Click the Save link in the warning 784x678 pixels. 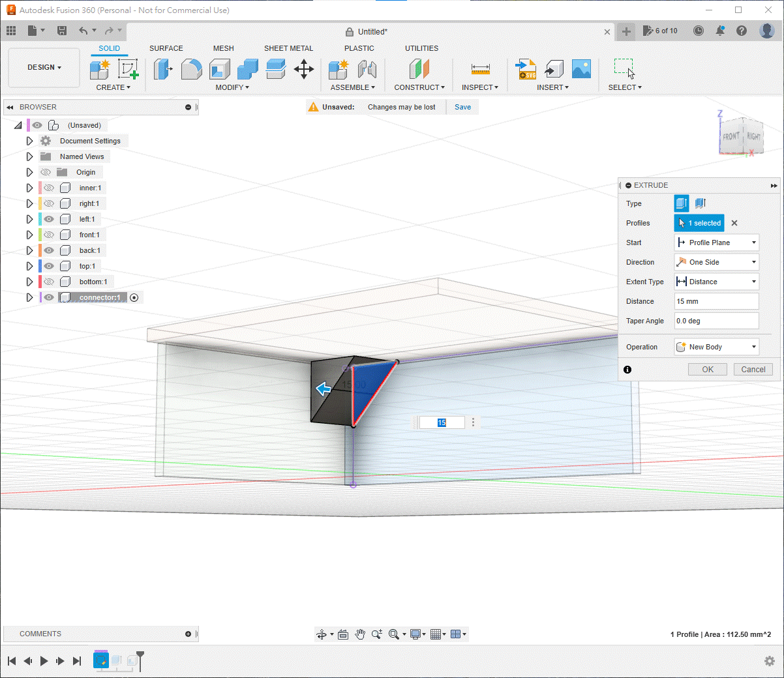(462, 107)
